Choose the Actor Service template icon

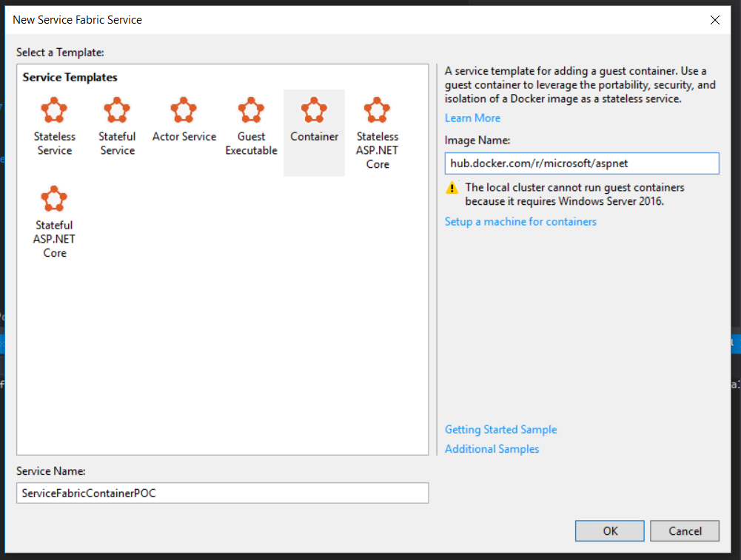[x=184, y=110]
